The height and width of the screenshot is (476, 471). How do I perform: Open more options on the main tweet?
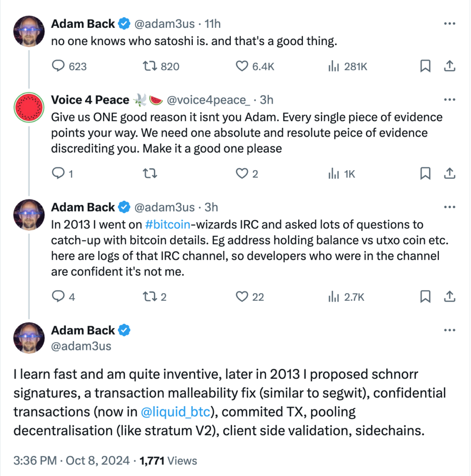(449, 330)
